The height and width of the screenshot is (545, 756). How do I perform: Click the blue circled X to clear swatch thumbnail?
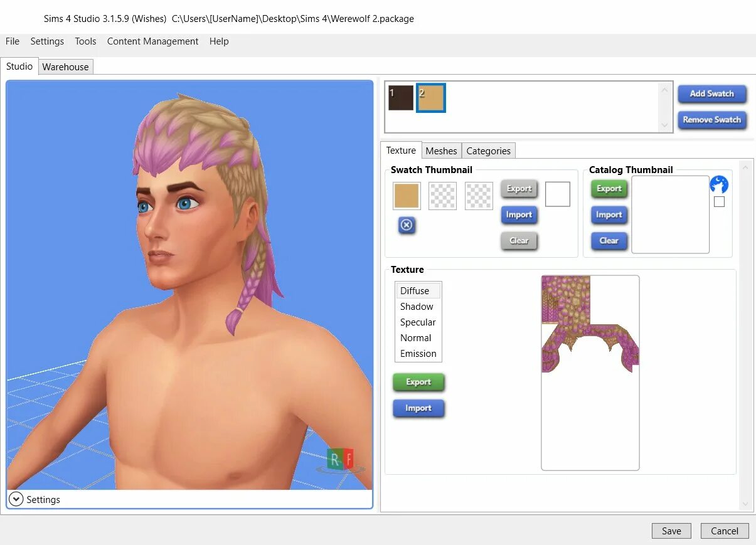(x=406, y=225)
